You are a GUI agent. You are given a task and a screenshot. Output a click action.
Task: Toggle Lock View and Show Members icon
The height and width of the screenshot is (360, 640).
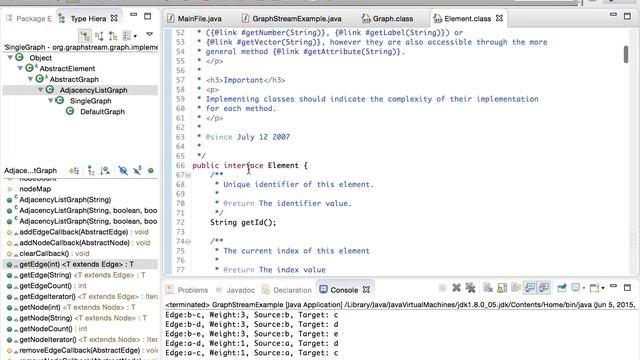(74, 171)
